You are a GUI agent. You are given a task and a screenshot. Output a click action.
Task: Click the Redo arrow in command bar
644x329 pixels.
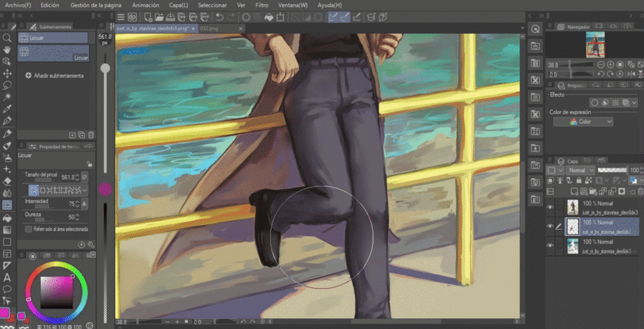click(231, 17)
